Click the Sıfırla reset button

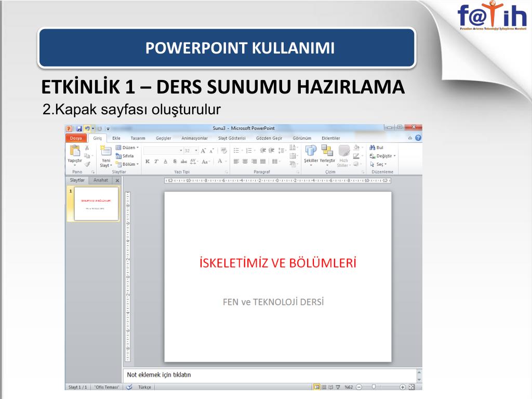125,156
